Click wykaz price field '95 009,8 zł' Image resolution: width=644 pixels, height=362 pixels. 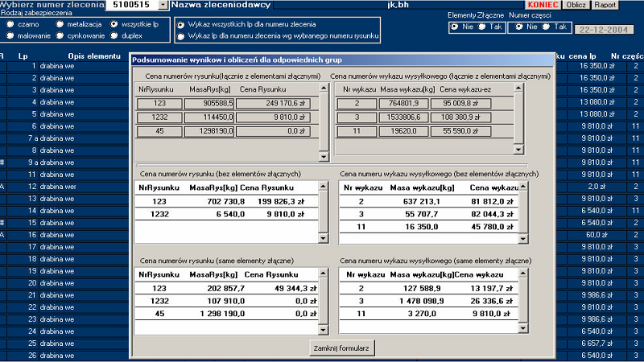point(460,104)
